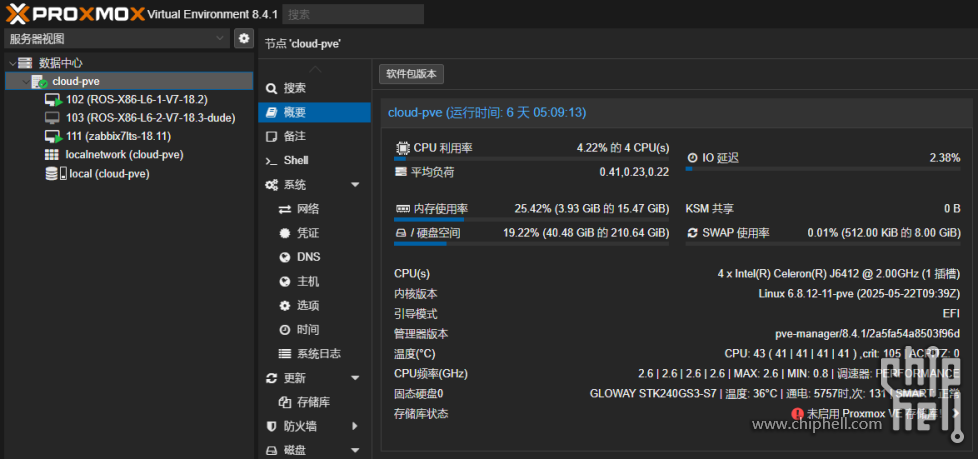The image size is (978, 459).
Task: Select the localnetwork grid icon
Action: [52, 155]
